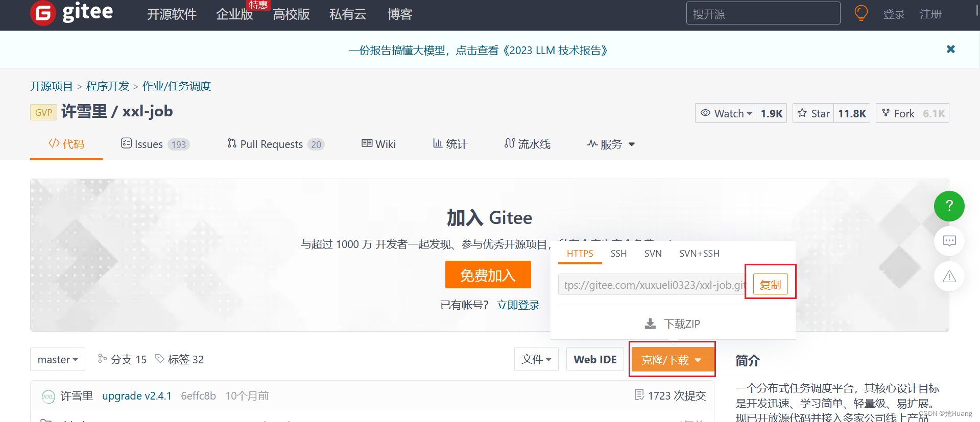This screenshot has height=422, width=980.
Task: Click the warning triangle report icon
Action: 949,277
